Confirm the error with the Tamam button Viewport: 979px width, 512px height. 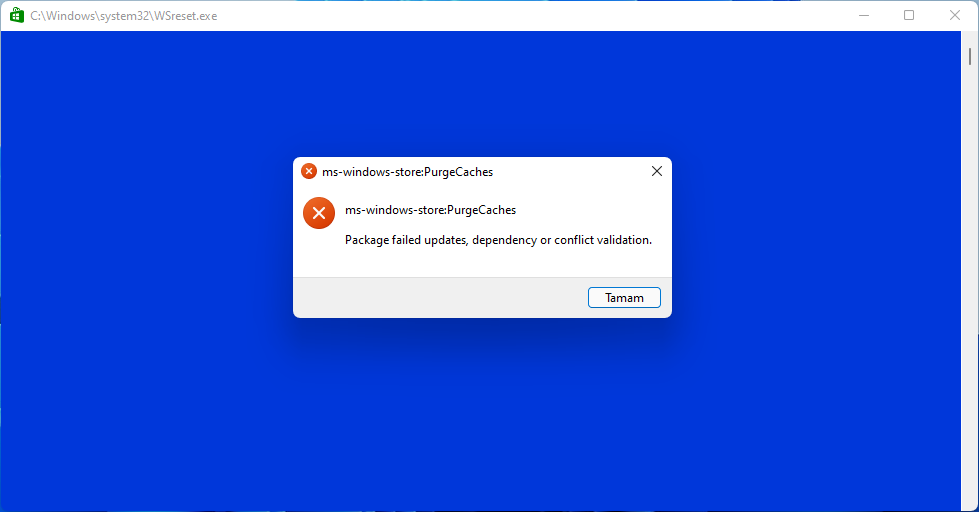click(624, 298)
